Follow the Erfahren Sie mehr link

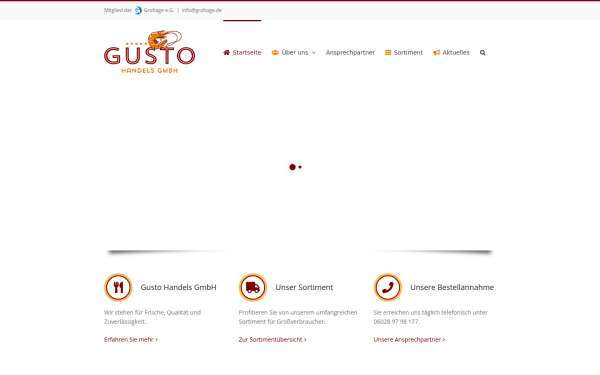(131, 339)
